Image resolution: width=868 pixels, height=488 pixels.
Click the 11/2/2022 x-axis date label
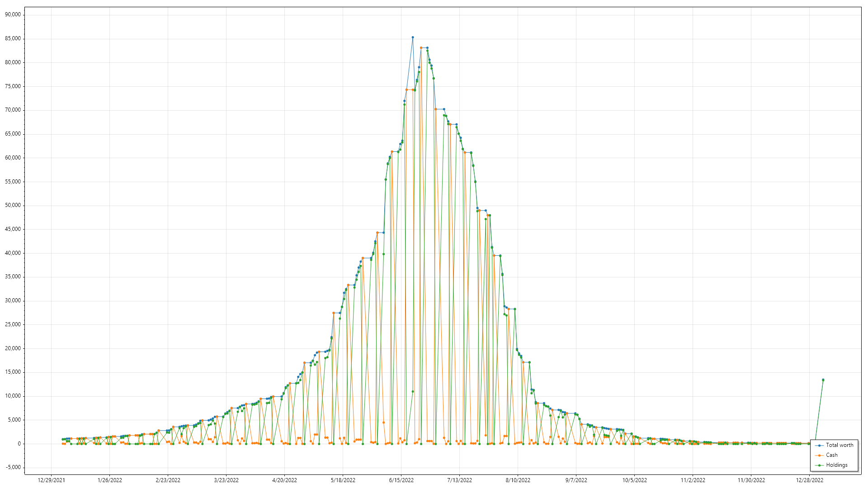click(x=693, y=480)
